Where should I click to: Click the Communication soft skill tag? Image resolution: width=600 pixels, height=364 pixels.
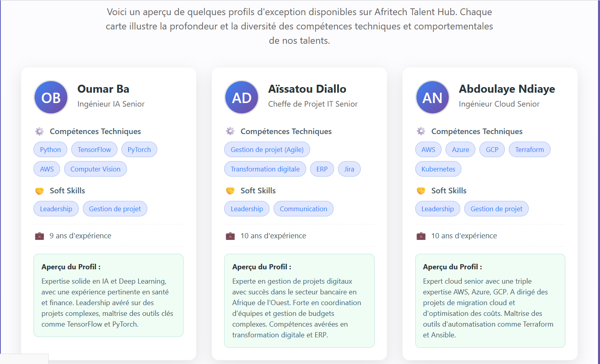(x=303, y=209)
